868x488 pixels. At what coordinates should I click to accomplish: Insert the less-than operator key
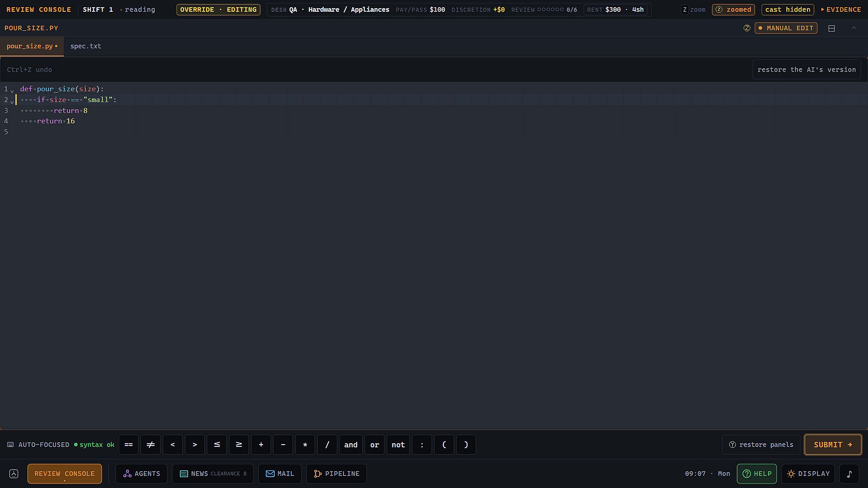(x=173, y=445)
